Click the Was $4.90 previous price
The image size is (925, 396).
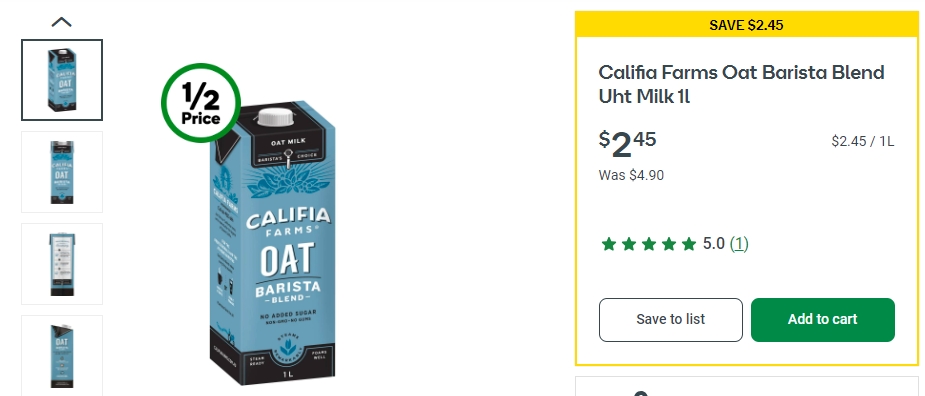pyautogui.click(x=631, y=175)
